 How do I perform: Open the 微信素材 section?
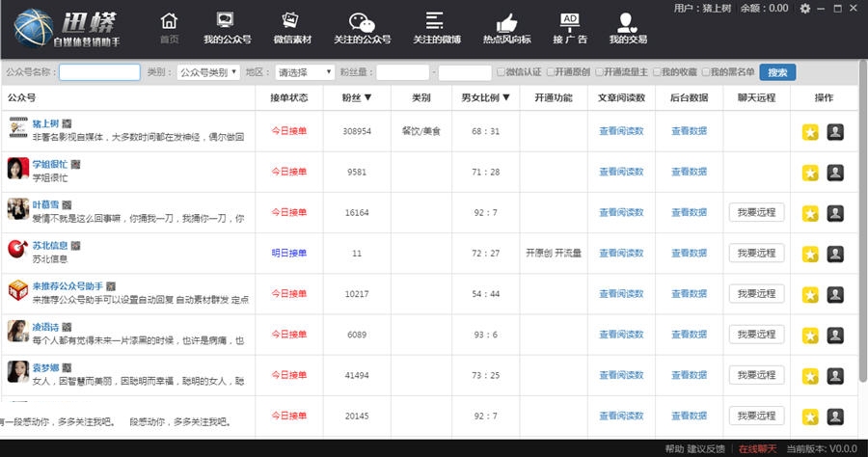(291, 28)
